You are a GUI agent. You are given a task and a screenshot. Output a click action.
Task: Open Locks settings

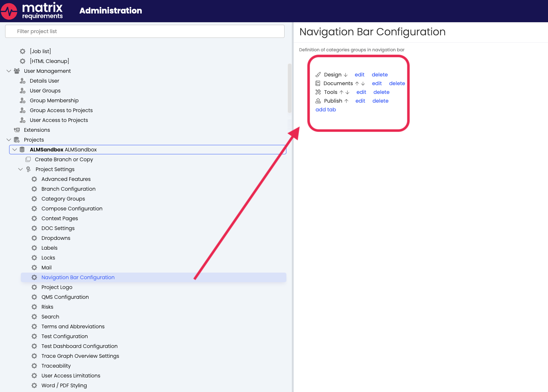[x=48, y=258]
